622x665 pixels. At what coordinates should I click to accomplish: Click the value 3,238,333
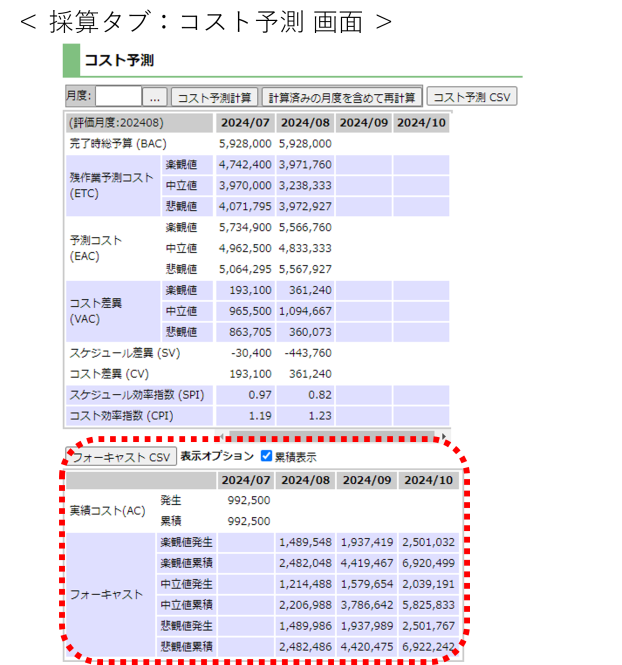(x=305, y=185)
